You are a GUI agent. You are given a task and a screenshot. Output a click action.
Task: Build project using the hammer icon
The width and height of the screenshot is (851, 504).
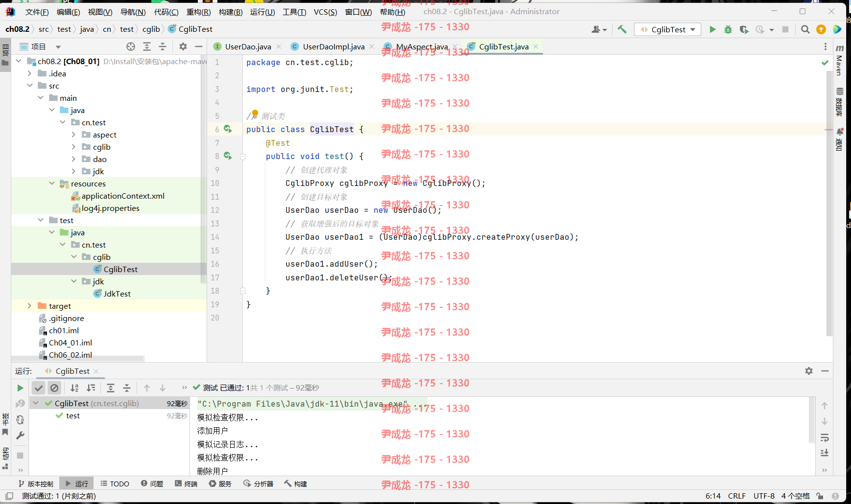point(622,29)
